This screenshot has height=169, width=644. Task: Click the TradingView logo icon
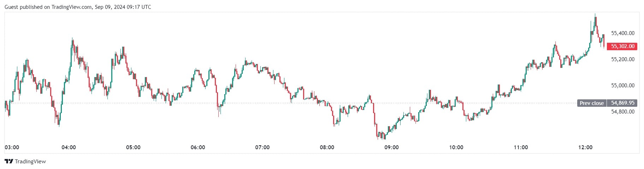[9, 162]
